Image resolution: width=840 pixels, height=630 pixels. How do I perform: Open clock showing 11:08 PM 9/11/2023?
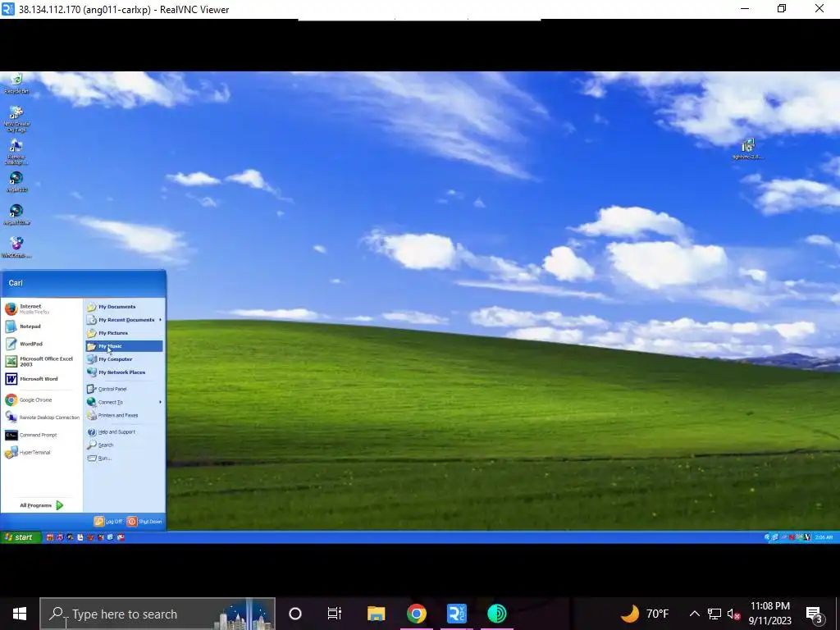click(x=769, y=614)
